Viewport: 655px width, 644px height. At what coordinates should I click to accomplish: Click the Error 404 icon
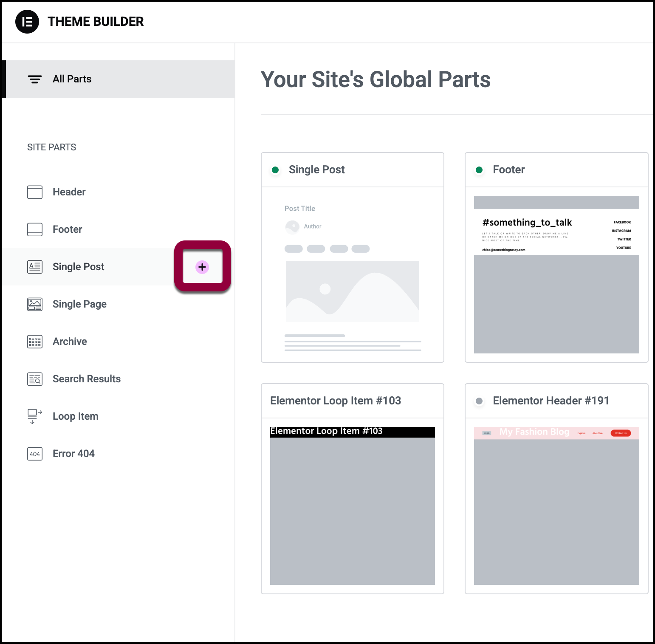click(x=35, y=454)
